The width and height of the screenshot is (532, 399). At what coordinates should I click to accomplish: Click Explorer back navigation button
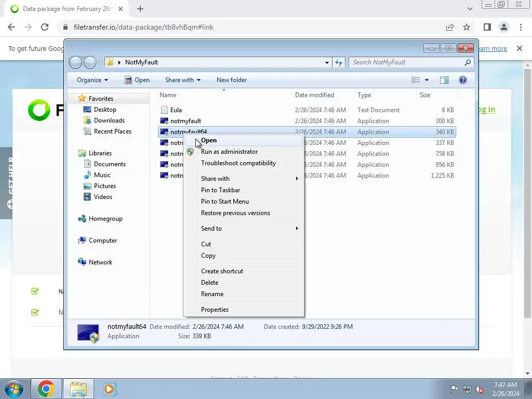(75, 62)
